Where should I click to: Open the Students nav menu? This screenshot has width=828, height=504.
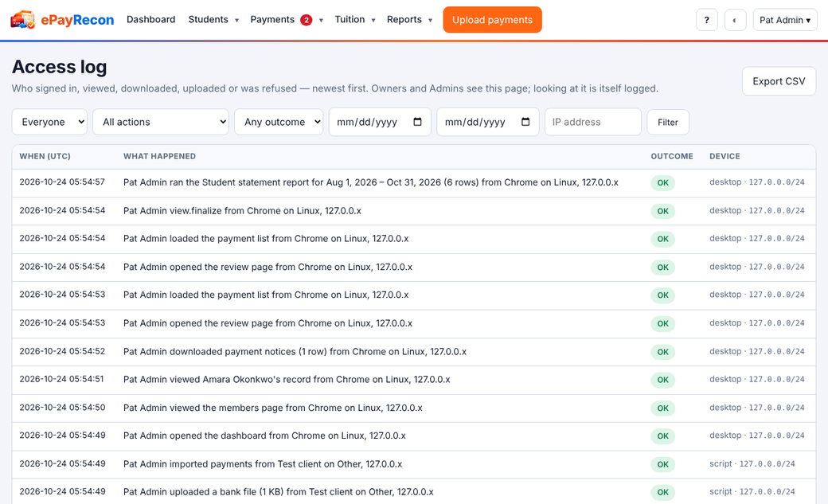[x=208, y=20]
